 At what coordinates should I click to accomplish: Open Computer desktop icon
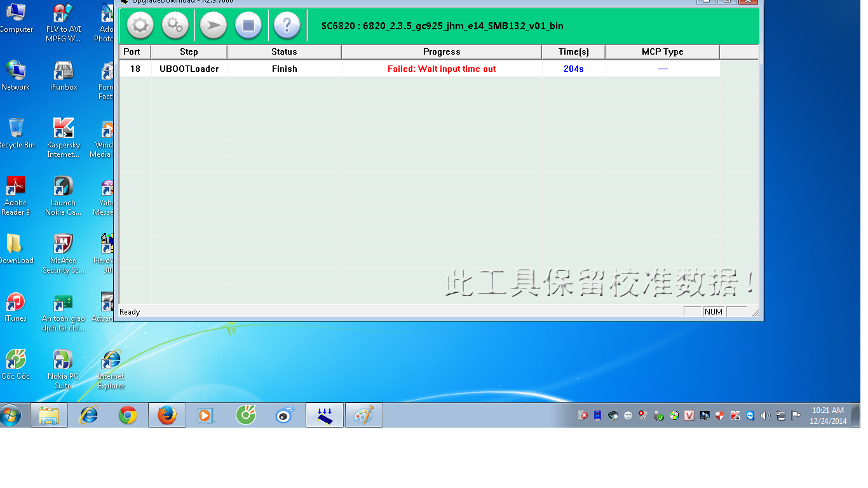pos(16,18)
